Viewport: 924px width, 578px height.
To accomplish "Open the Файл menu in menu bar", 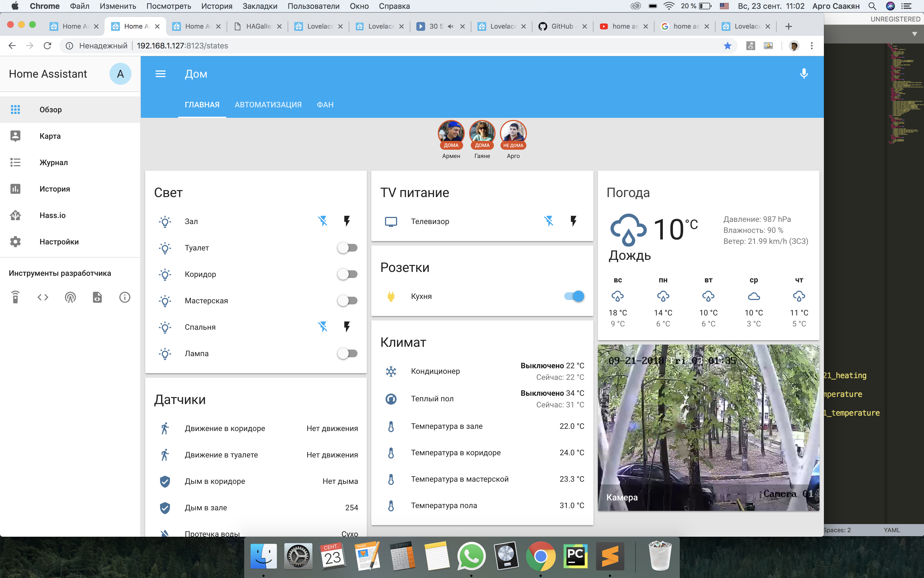I will (79, 6).
